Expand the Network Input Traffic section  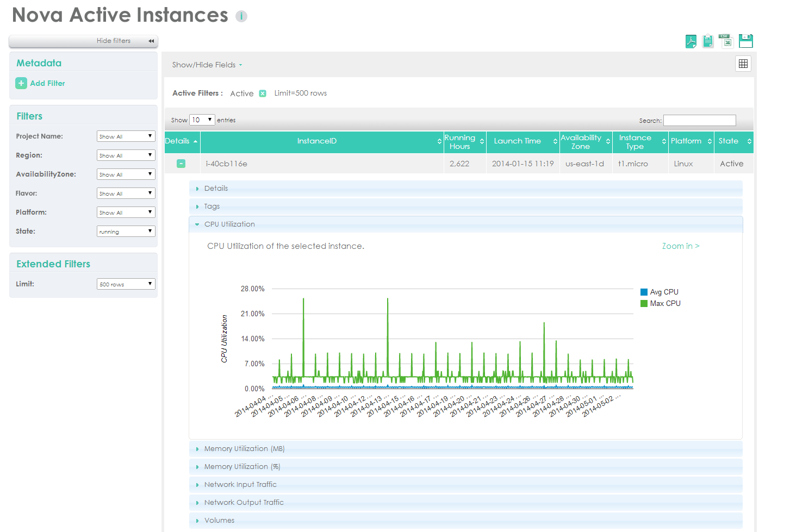pos(240,485)
